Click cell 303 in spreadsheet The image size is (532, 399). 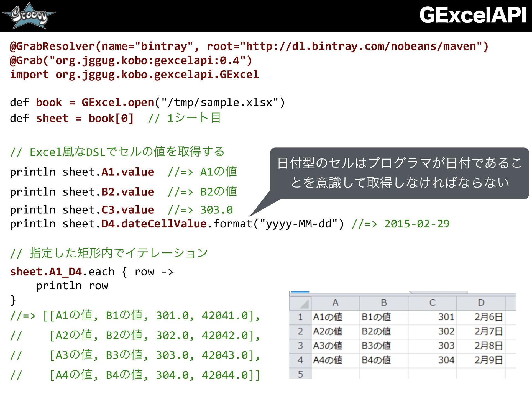click(x=432, y=346)
